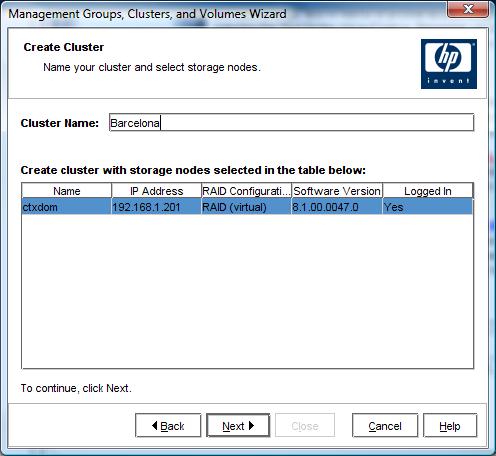Click the Logged In column header

click(x=428, y=191)
